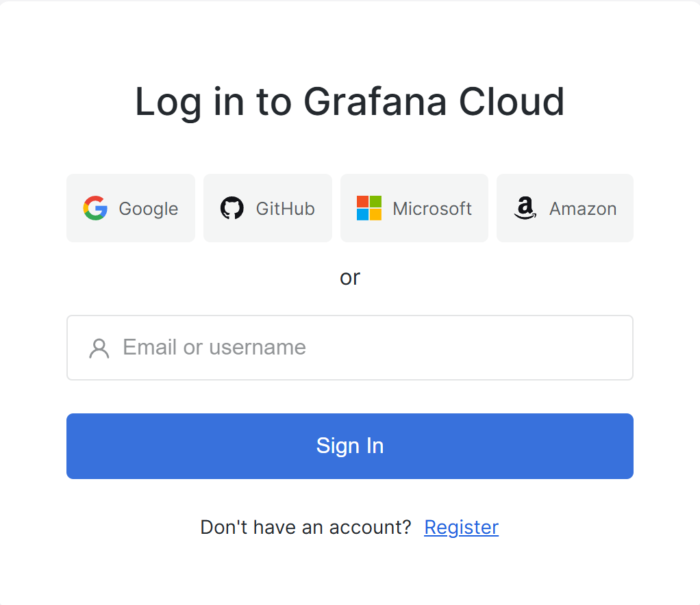700x605 pixels.
Task: Click the Amazon provider tile
Action: pyautogui.click(x=564, y=208)
